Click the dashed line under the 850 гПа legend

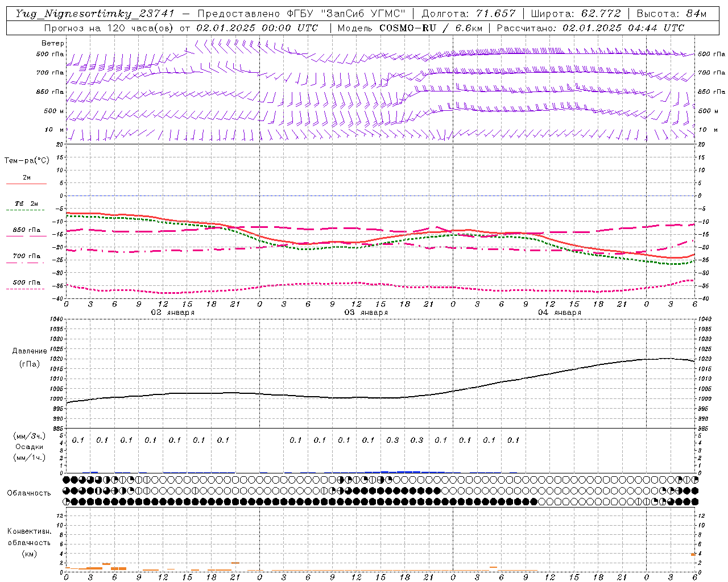tap(26, 236)
